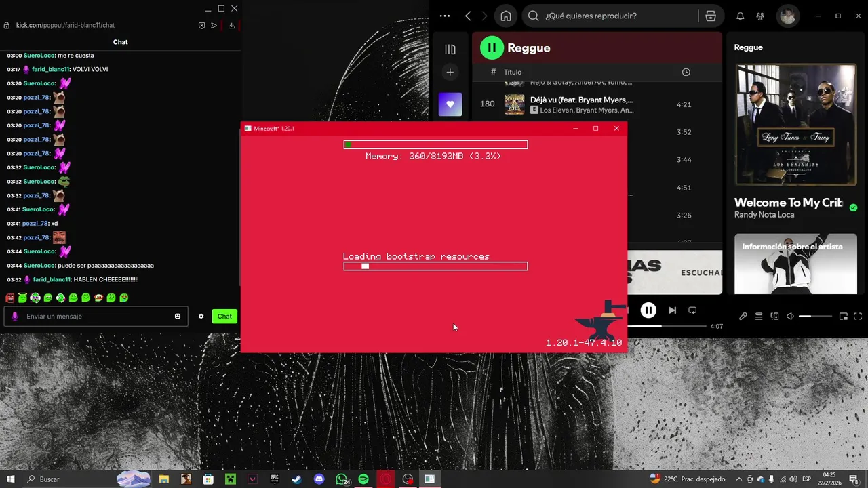Viewport: 868px width, 488px height.
Task: Open farid_blanc11 username at 03:52
Action: pos(52,279)
